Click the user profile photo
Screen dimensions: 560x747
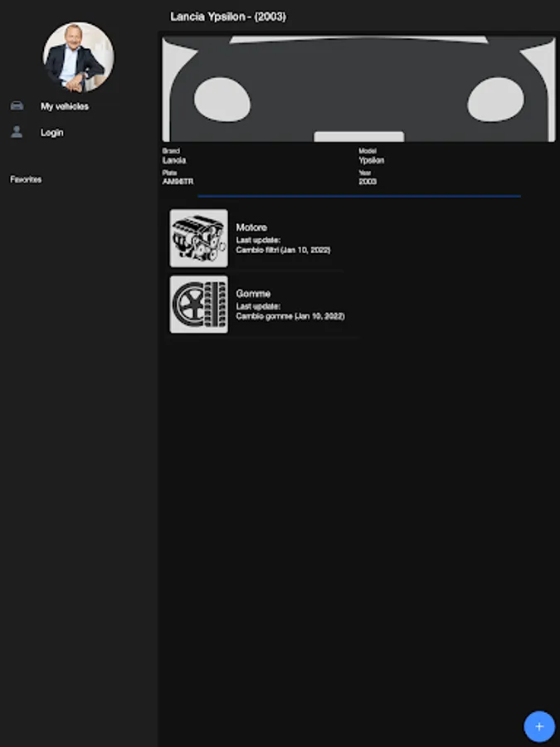(79, 57)
